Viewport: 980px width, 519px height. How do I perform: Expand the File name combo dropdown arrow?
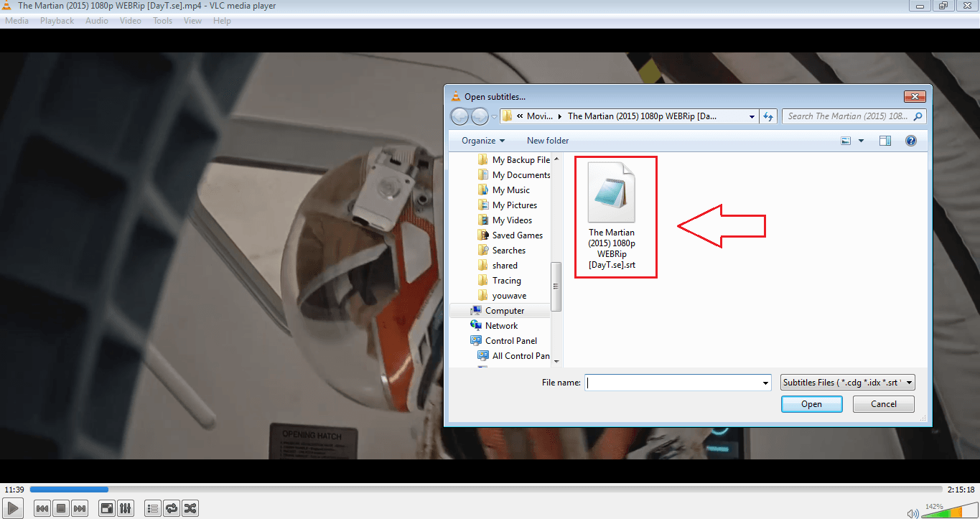click(766, 383)
